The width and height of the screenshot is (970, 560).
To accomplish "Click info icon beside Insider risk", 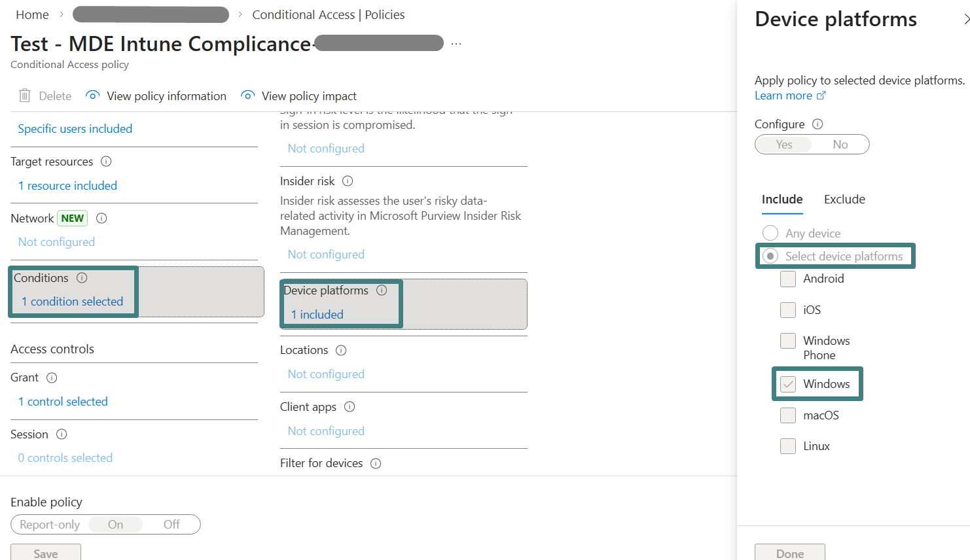I will pos(348,181).
